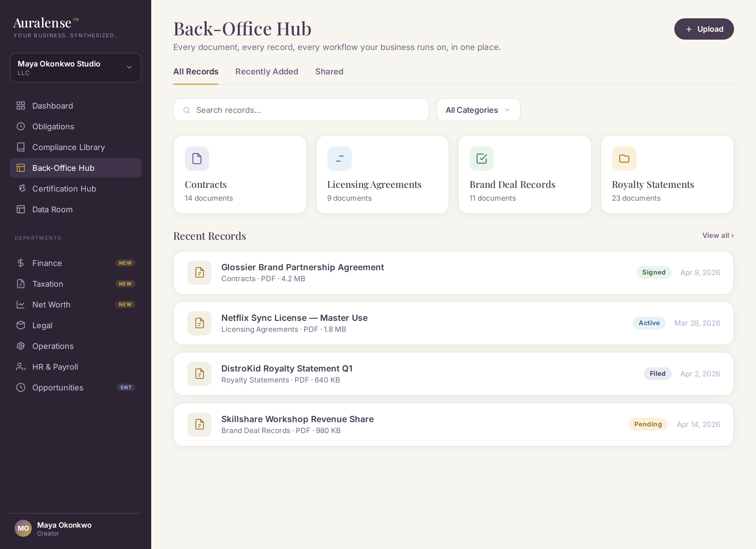The image size is (756, 549).
Task: Click the Pending status badge
Action: tap(648, 425)
